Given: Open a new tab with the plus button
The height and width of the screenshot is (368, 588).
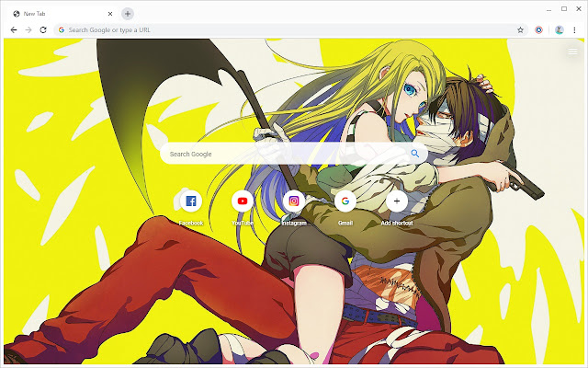Looking at the screenshot, I should pos(128,14).
